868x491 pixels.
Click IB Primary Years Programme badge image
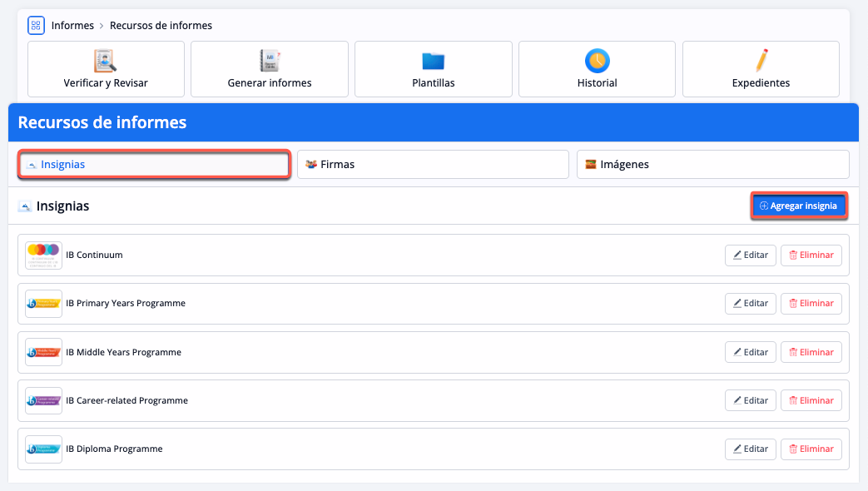pos(43,304)
